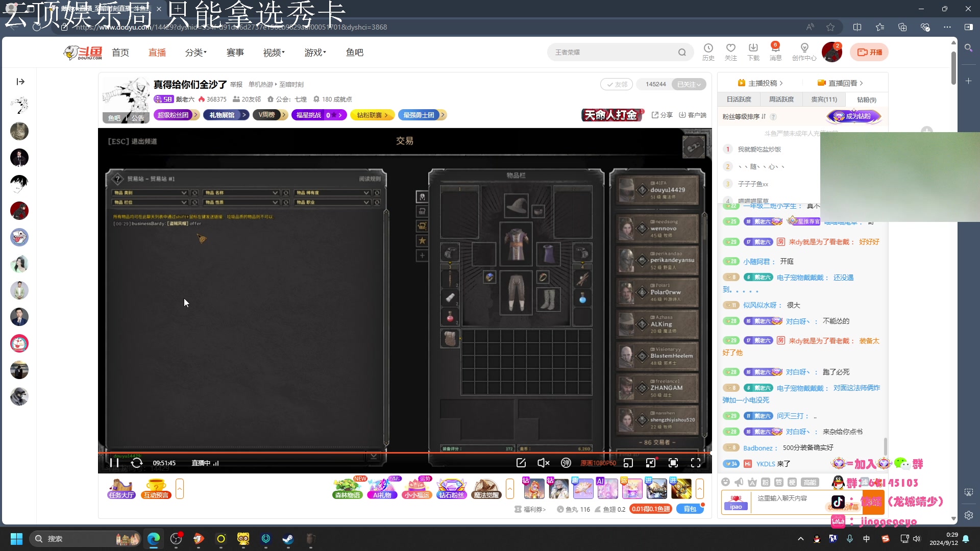Screen dimensions: 980x551
Task: Open 直播回看 link
Action: coord(840,83)
